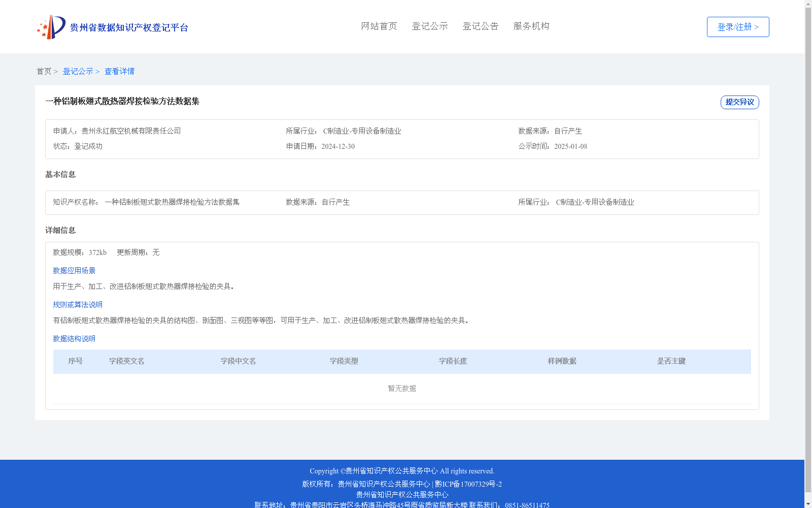
Task: Click 规则或算法说明 heading
Action: (x=78, y=305)
